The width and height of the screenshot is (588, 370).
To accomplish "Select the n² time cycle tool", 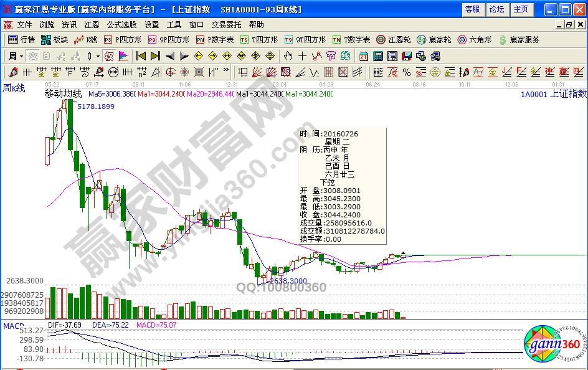I will 142,72.
